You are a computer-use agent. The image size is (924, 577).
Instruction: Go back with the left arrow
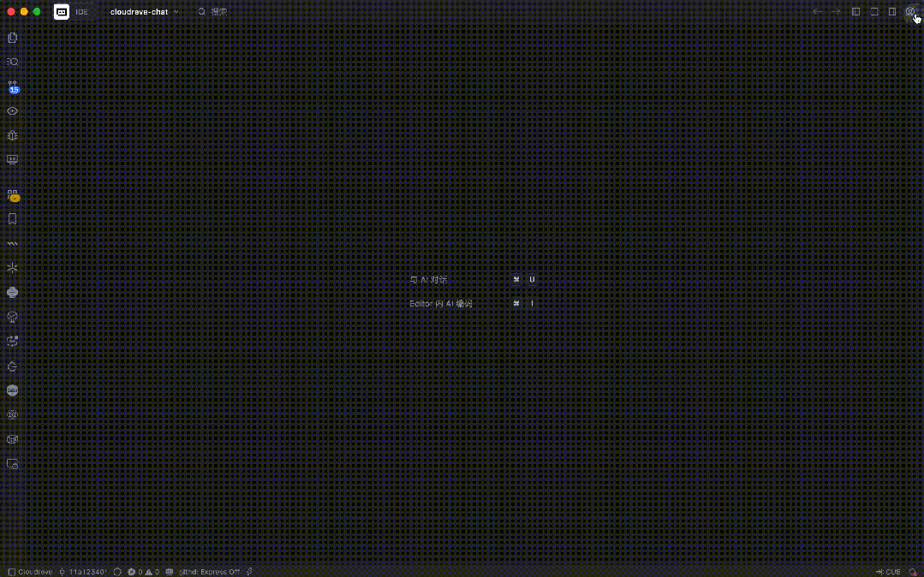(817, 12)
